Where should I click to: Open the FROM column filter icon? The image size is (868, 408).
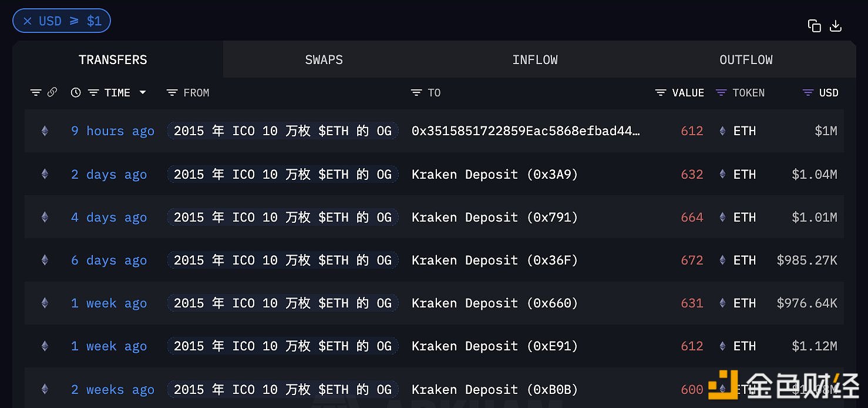[172, 93]
